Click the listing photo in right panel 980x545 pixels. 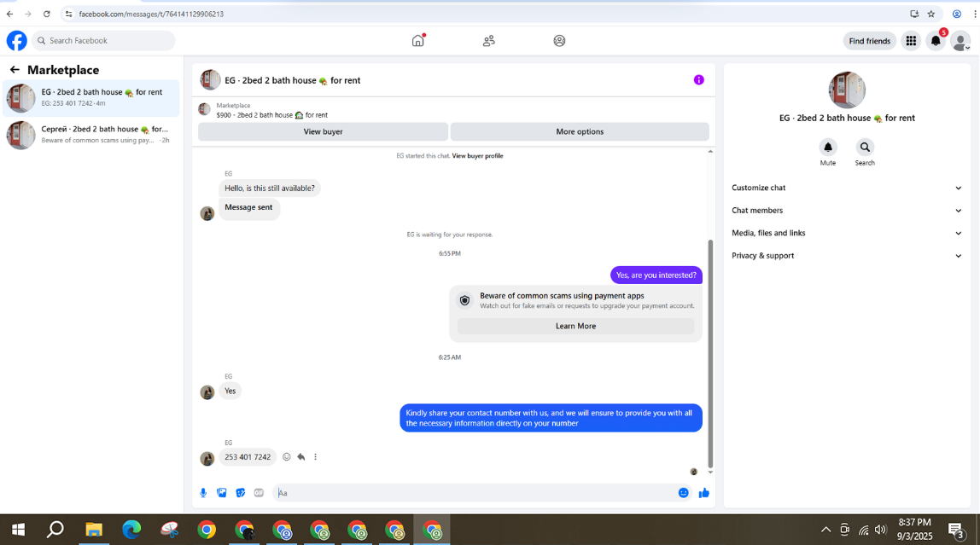point(847,90)
